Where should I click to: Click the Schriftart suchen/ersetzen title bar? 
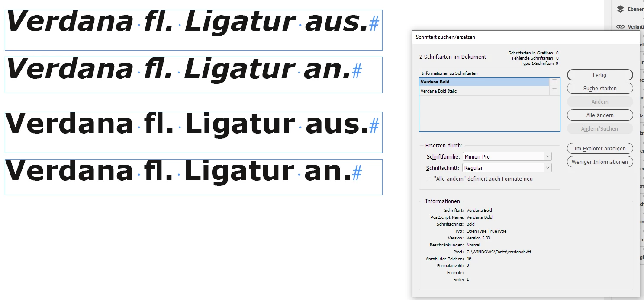click(x=526, y=37)
